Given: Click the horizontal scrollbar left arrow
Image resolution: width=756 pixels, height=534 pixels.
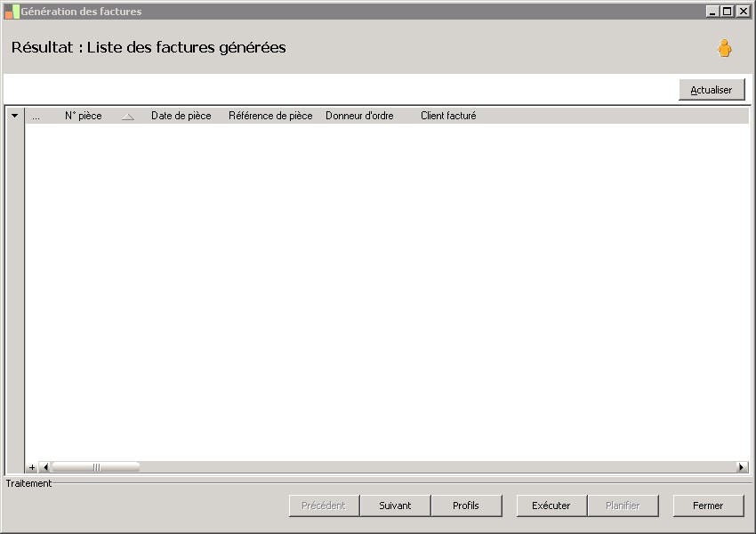Looking at the screenshot, I should click(45, 467).
